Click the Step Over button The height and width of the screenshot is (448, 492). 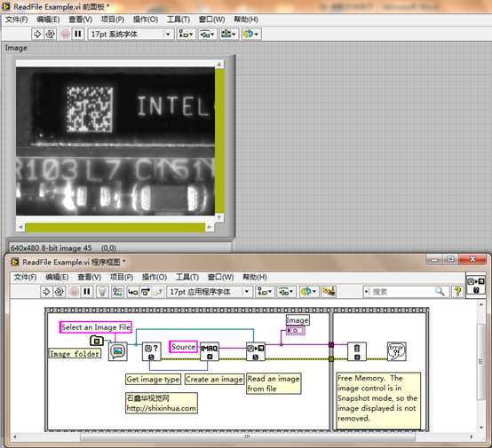146,292
